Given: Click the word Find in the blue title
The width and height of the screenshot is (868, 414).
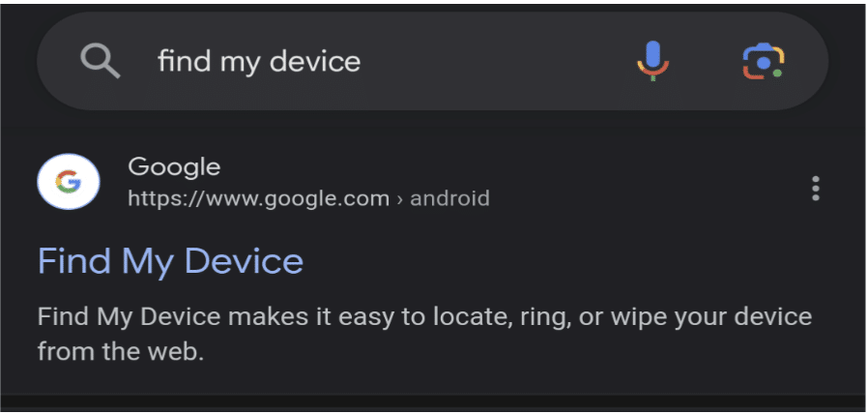Looking at the screenshot, I should [x=73, y=261].
